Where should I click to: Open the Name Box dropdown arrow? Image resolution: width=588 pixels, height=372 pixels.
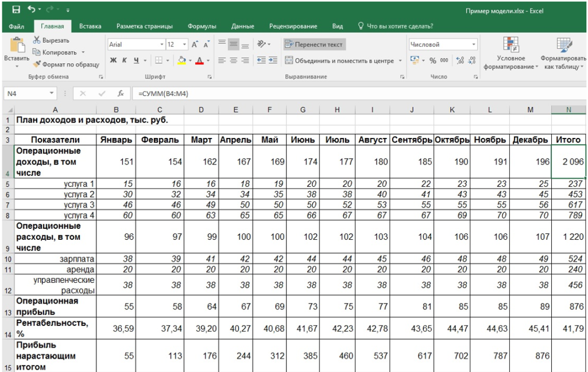tap(52, 93)
